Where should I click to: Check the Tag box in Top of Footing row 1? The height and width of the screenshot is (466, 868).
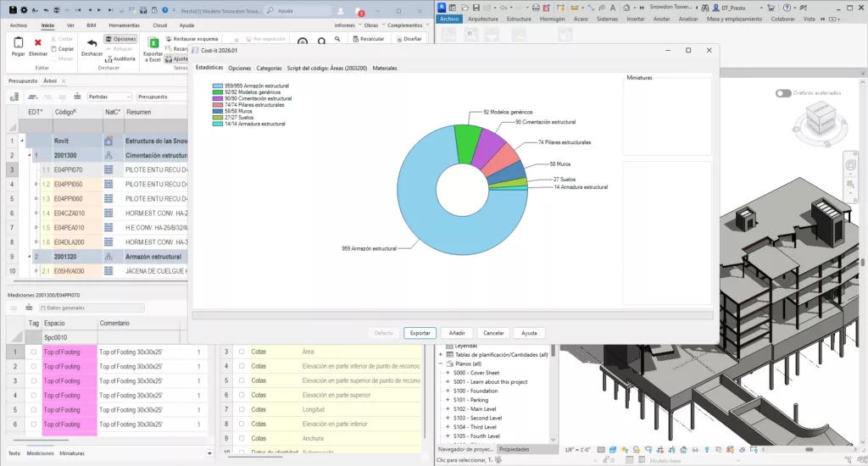(34, 352)
